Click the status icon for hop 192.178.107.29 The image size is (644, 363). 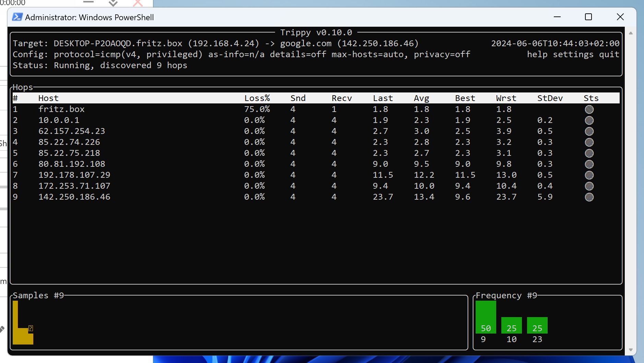click(x=589, y=175)
